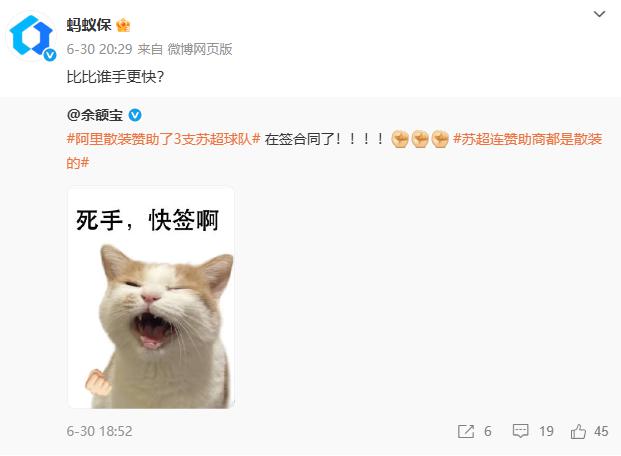Click the 微博网页版 source link
Viewport: 621px width, 456px height.
click(x=200, y=49)
